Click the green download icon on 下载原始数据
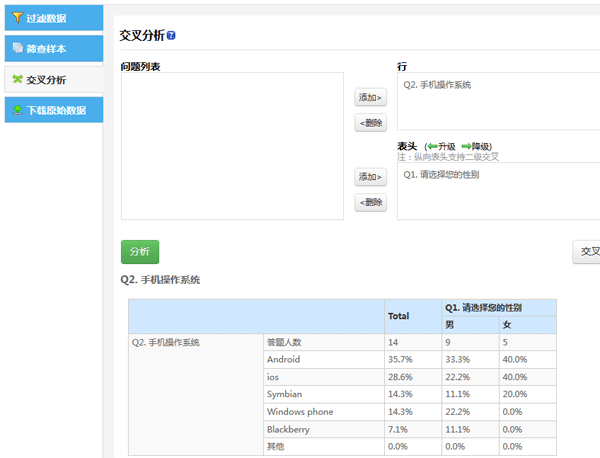 [18, 110]
